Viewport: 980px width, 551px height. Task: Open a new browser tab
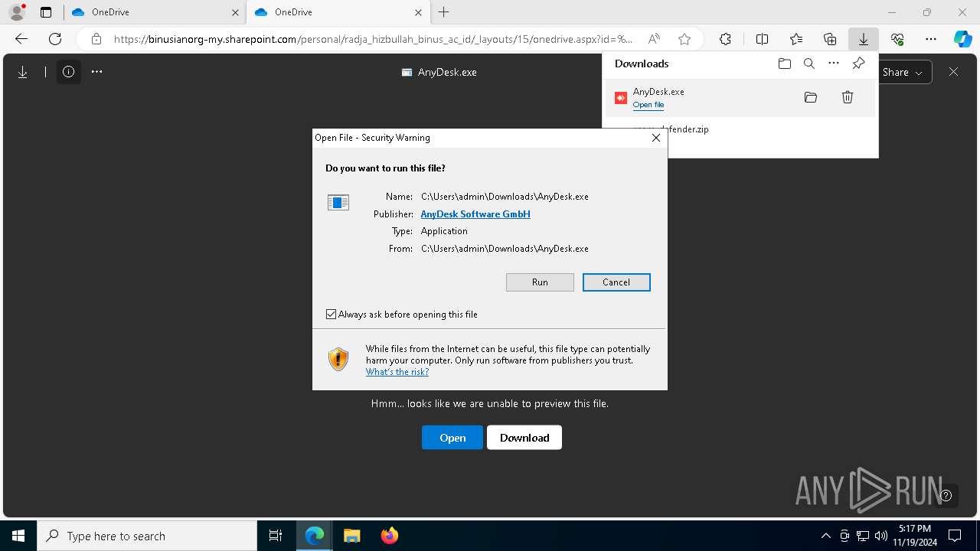pos(444,12)
